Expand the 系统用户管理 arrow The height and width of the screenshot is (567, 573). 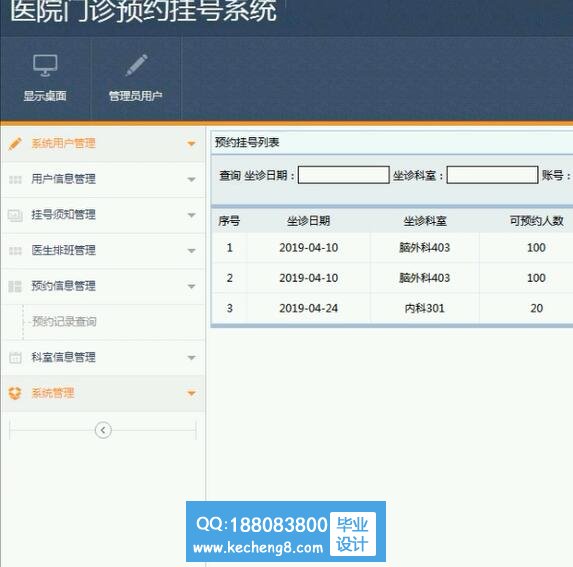[191, 144]
